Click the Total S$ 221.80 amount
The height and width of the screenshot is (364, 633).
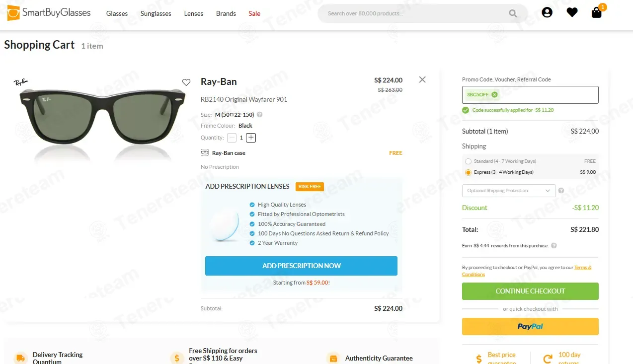[x=585, y=230]
